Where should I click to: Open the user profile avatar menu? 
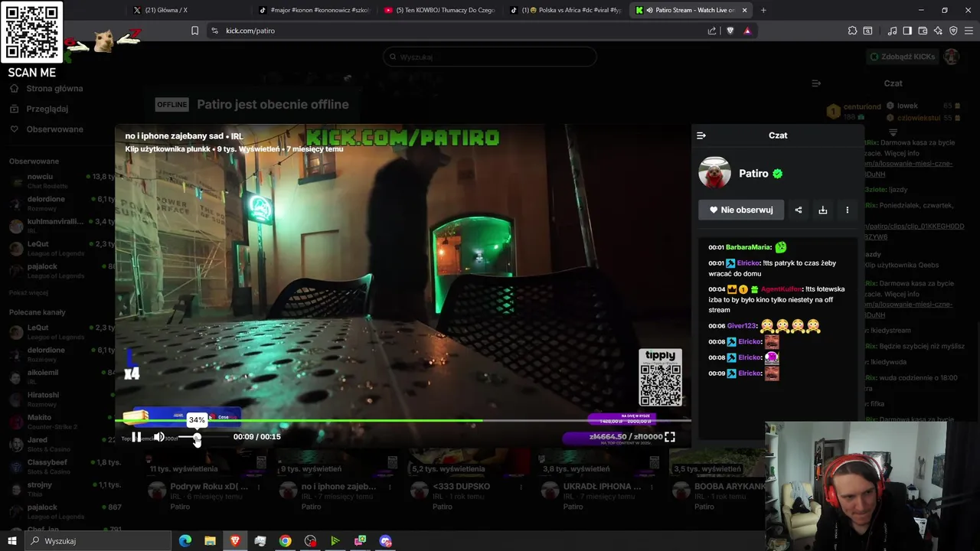(x=952, y=57)
